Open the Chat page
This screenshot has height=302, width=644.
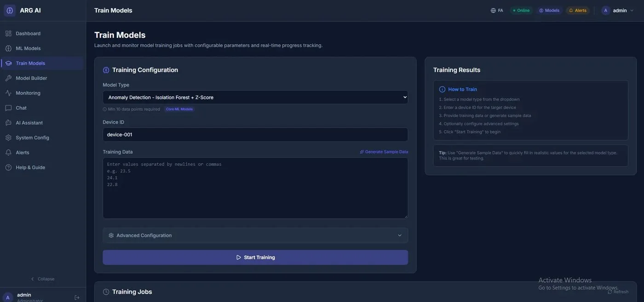[42, 108]
